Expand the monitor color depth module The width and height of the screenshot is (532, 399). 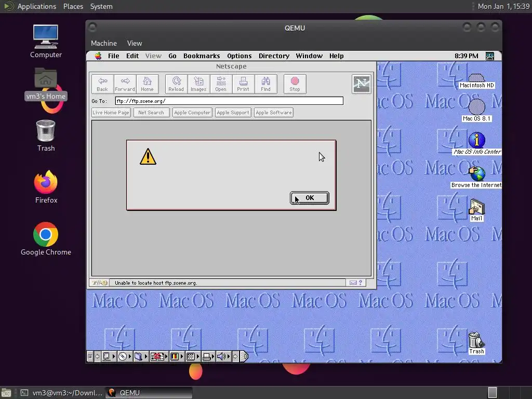[x=176, y=356]
